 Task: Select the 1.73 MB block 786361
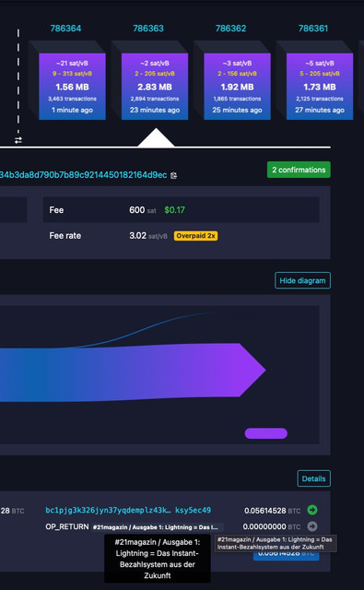[320, 87]
